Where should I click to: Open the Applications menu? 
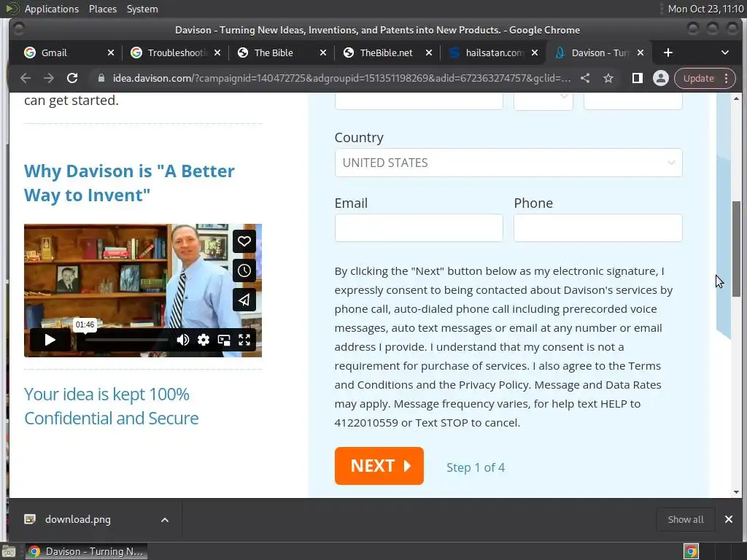point(52,9)
